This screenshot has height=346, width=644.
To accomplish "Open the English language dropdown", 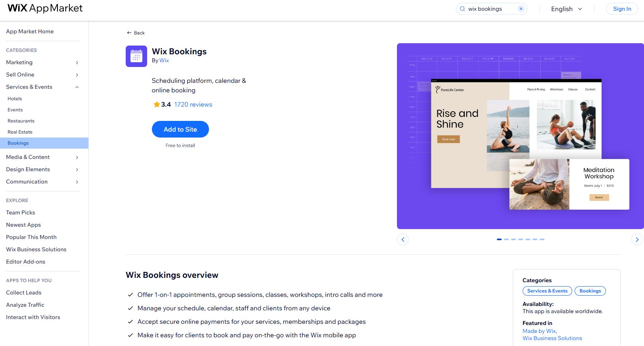I will [567, 9].
